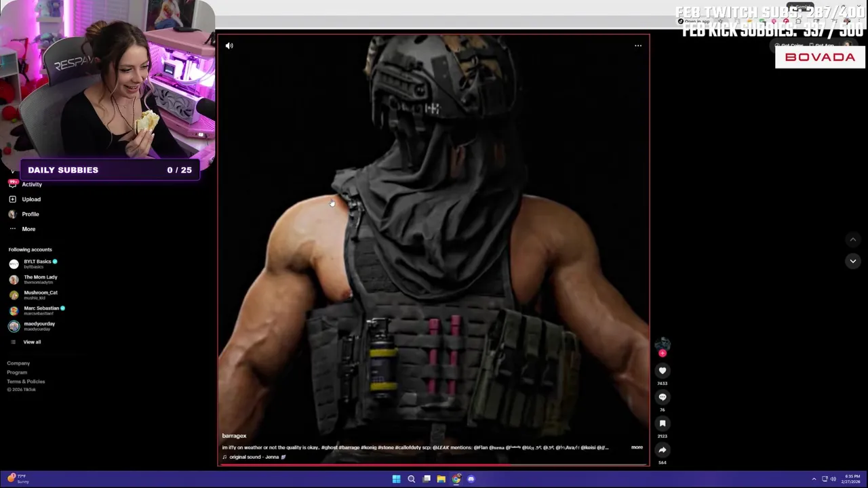
Task: Follow creator with pink plus badge
Action: (663, 353)
